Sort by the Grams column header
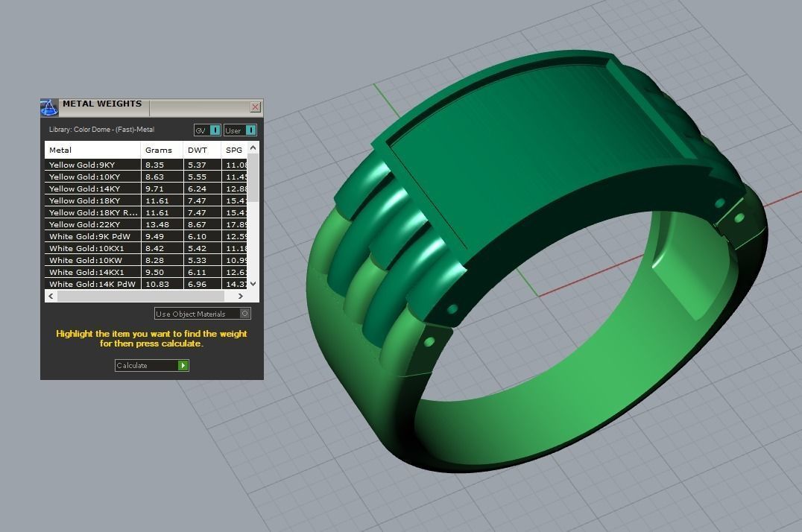This screenshot has height=532, width=802. pyautogui.click(x=162, y=150)
